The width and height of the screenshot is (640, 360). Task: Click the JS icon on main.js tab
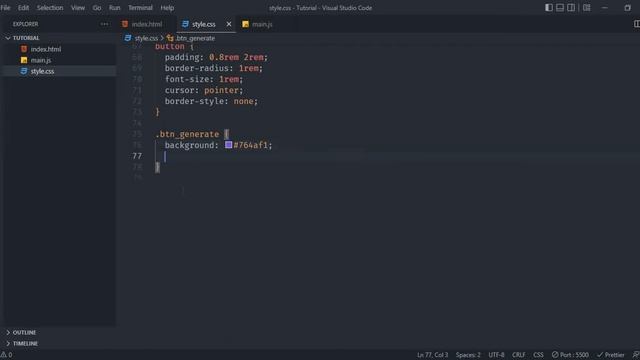coord(245,24)
